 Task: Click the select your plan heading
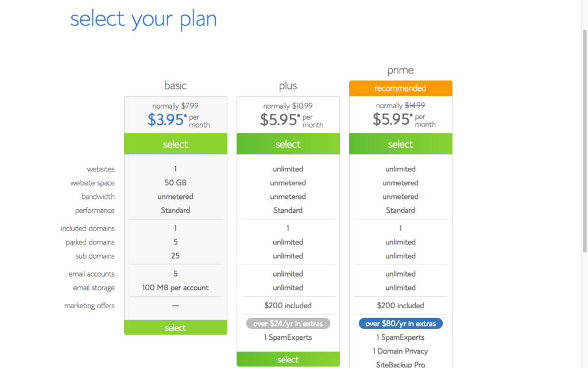[x=144, y=19]
